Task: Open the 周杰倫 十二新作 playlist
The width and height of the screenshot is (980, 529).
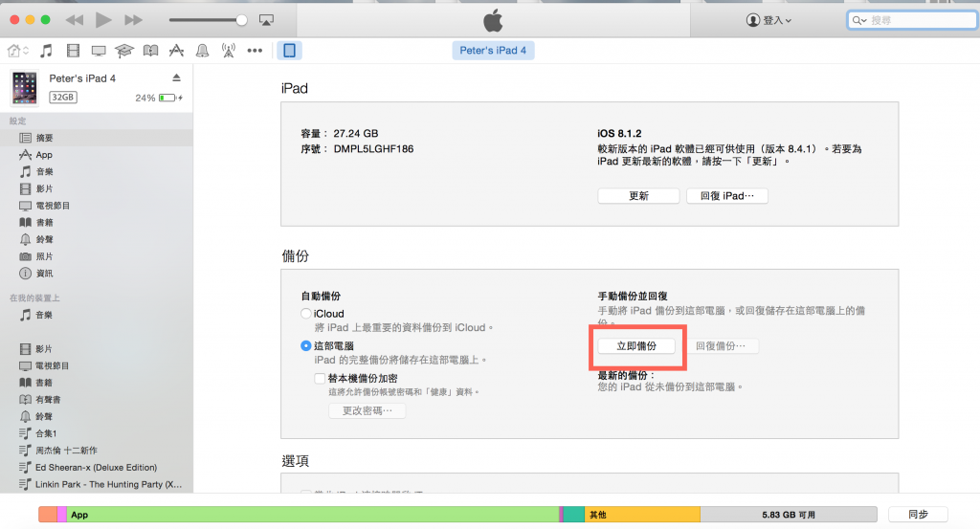Action: pyautogui.click(x=97, y=450)
